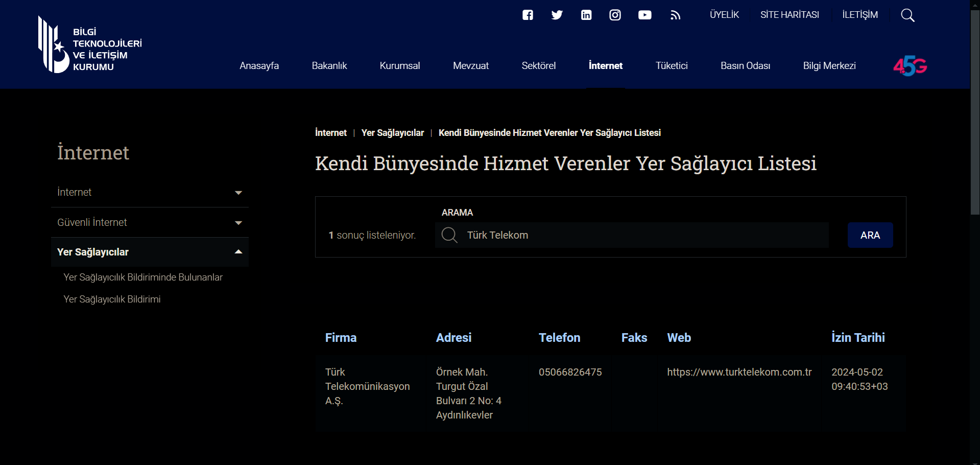This screenshot has width=980, height=465.
Task: Open the 4.5G logo link
Action: pos(910,66)
